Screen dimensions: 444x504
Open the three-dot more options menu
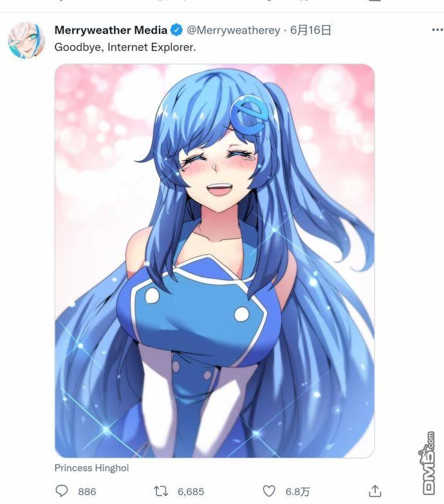(x=438, y=30)
